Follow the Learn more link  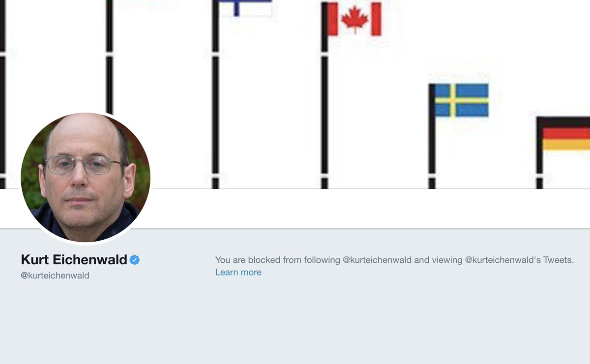[238, 272]
